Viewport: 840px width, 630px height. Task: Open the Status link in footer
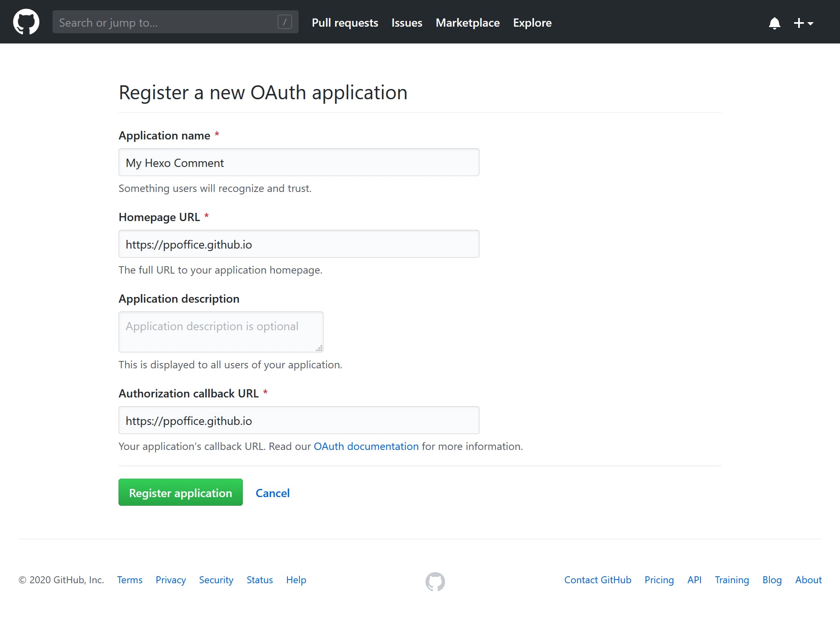(x=259, y=580)
